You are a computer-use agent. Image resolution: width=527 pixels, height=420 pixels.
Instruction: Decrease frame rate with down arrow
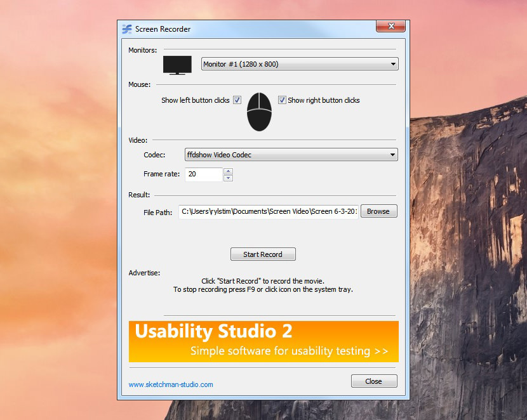228,178
